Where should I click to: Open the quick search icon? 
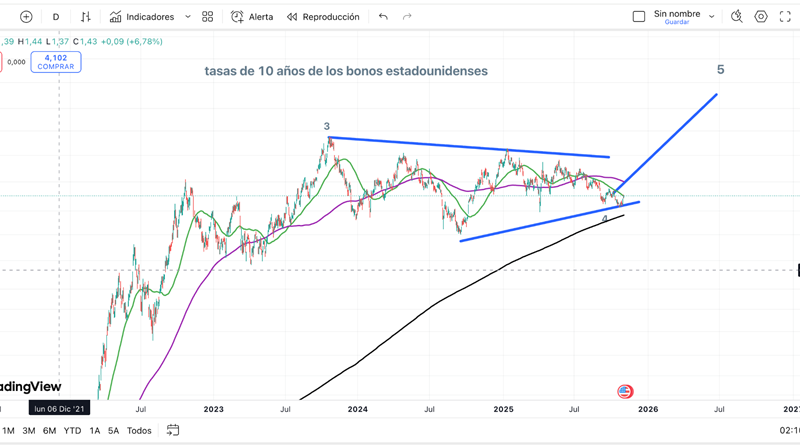click(x=737, y=17)
